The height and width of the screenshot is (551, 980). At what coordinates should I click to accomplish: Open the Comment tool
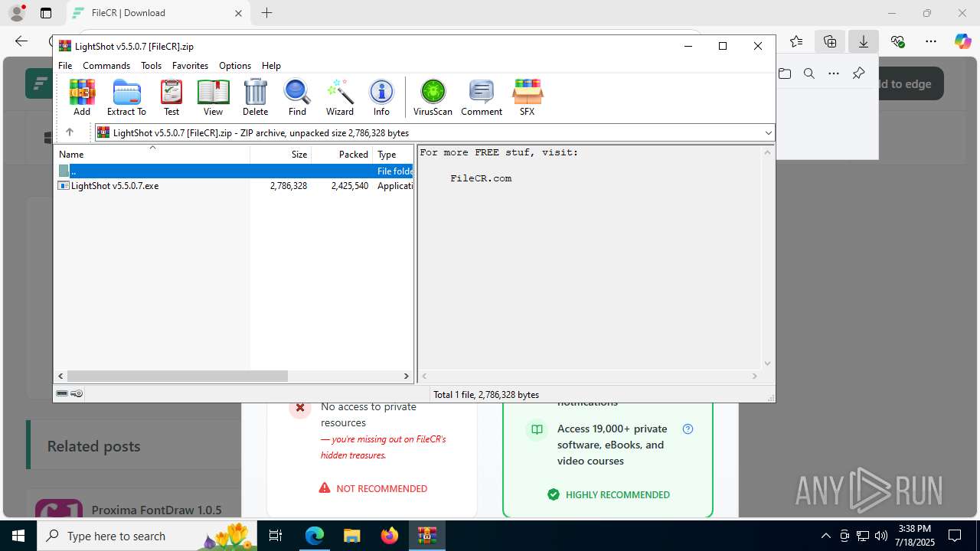482,97
